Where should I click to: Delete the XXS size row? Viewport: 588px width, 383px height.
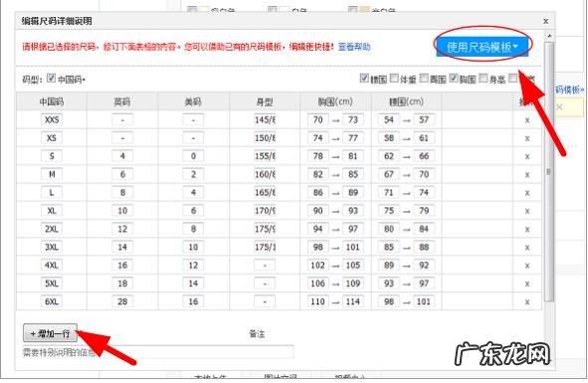527,120
